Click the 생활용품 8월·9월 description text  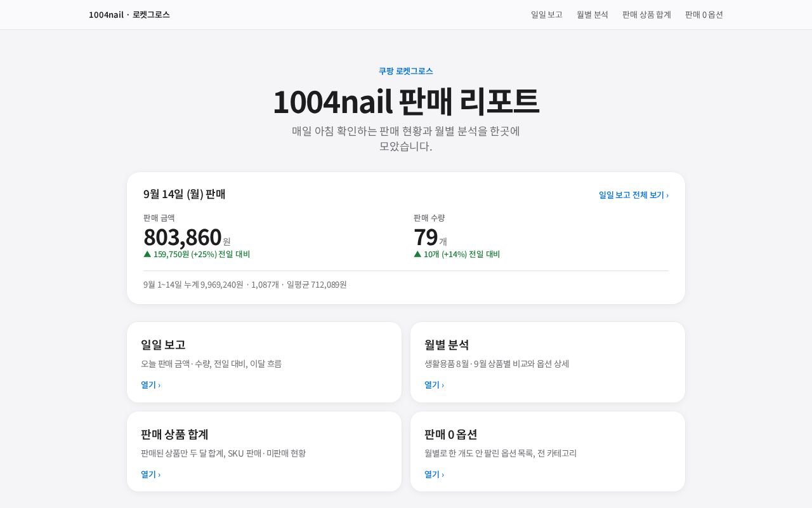coord(497,364)
